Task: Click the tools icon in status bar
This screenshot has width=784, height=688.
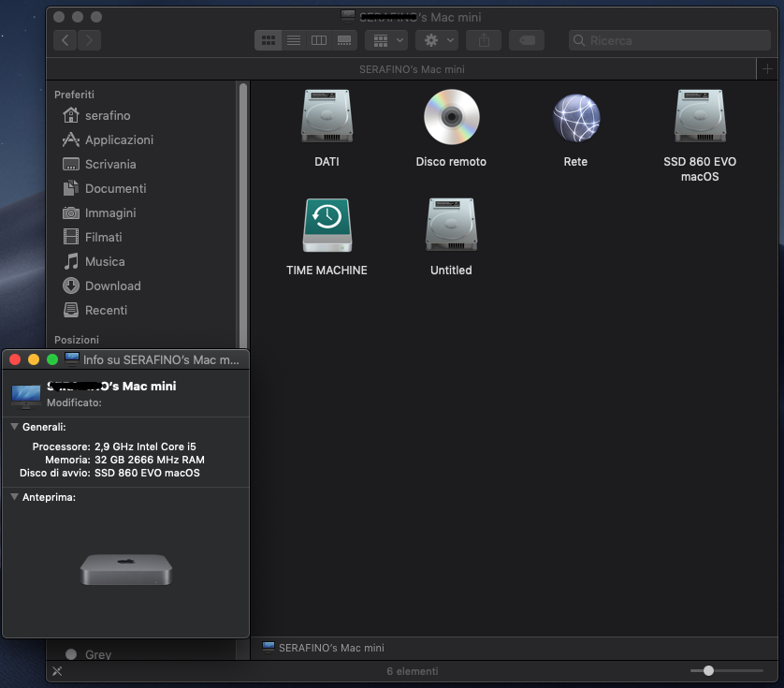Action: (x=57, y=671)
